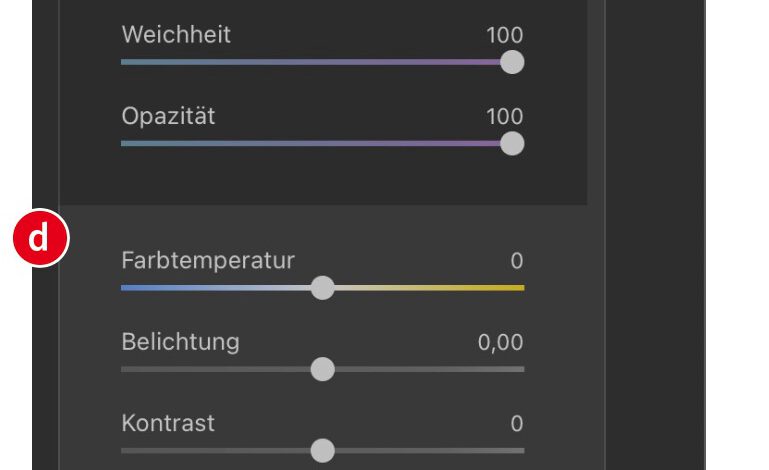Select the Farbtemperatur value field showing 0

point(516,261)
